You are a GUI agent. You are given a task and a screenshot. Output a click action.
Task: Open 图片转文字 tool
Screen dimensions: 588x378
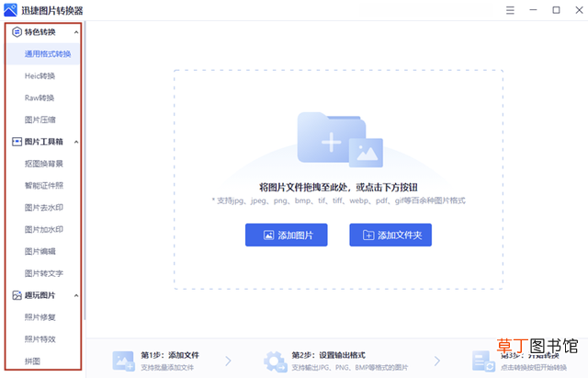pyautogui.click(x=43, y=273)
